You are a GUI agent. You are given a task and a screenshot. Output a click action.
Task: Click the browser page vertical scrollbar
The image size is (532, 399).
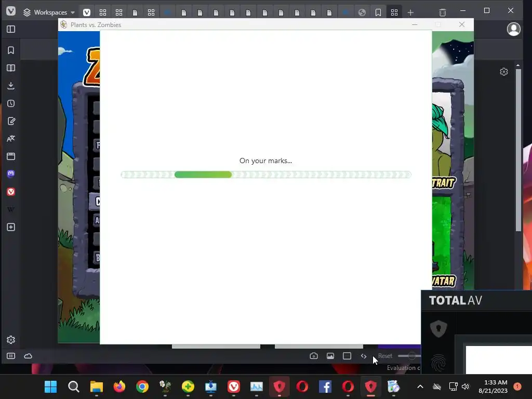point(518,149)
